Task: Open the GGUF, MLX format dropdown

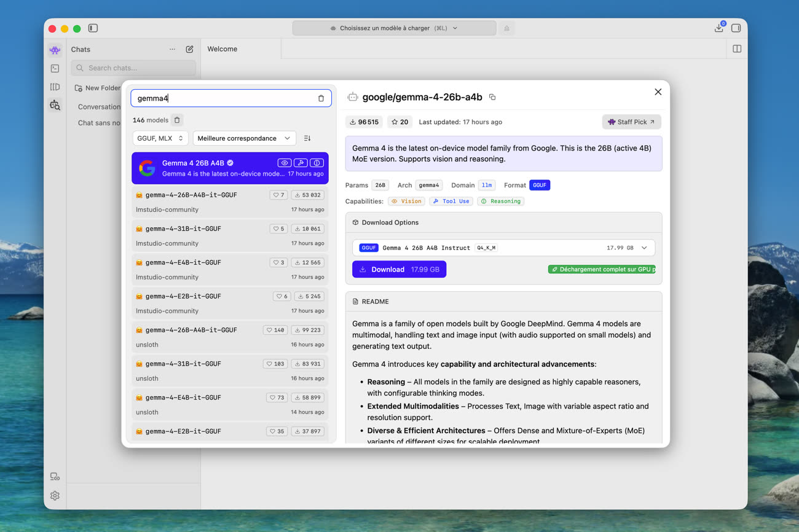Action: coord(160,138)
